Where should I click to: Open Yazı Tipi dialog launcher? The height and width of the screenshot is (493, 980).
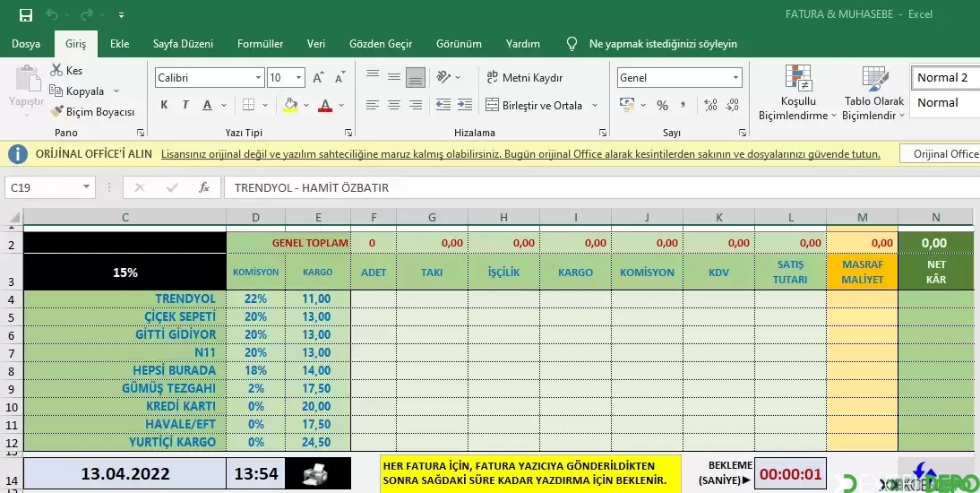tap(348, 133)
